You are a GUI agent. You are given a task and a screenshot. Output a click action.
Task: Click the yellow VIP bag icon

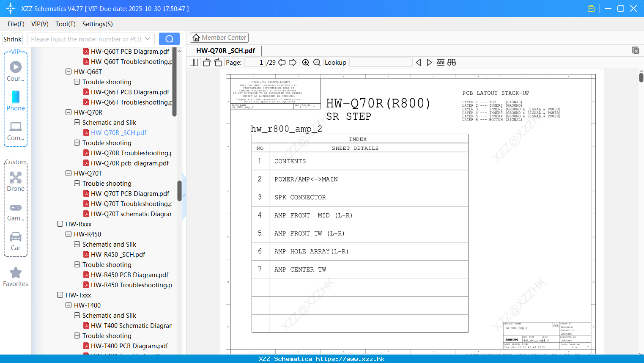tap(591, 8)
